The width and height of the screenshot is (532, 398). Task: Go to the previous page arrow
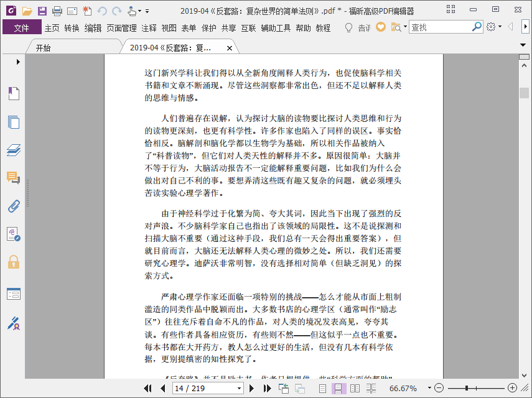tap(163, 388)
